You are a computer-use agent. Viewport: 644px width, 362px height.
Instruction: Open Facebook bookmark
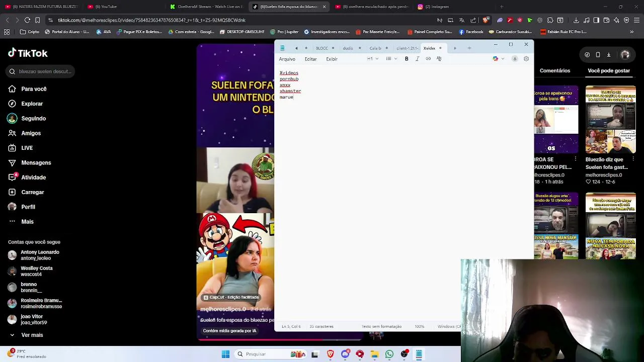[x=471, y=32]
